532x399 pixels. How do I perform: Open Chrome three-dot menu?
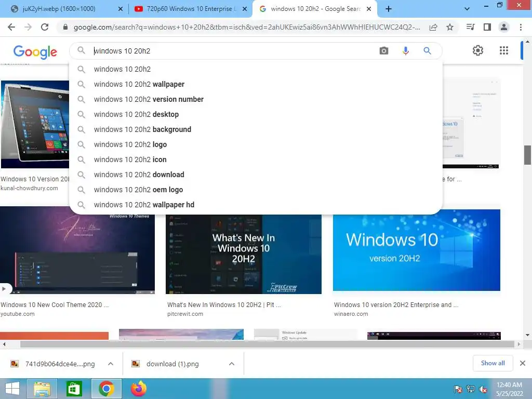point(521,27)
